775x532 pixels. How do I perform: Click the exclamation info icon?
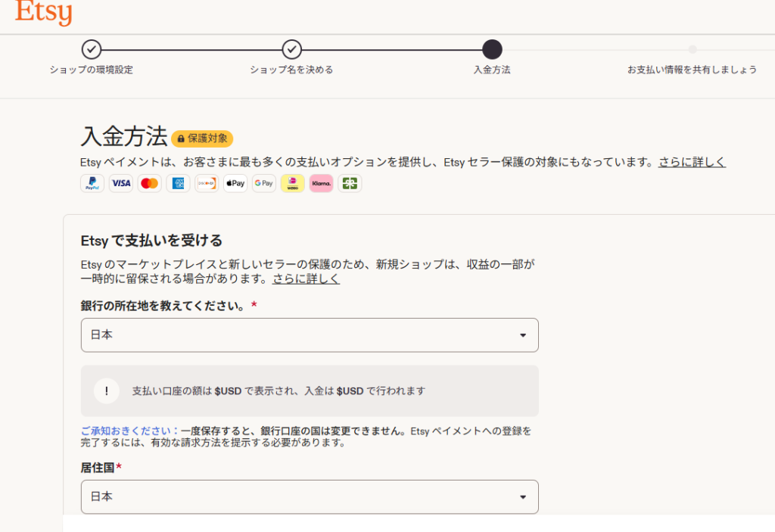coord(106,391)
